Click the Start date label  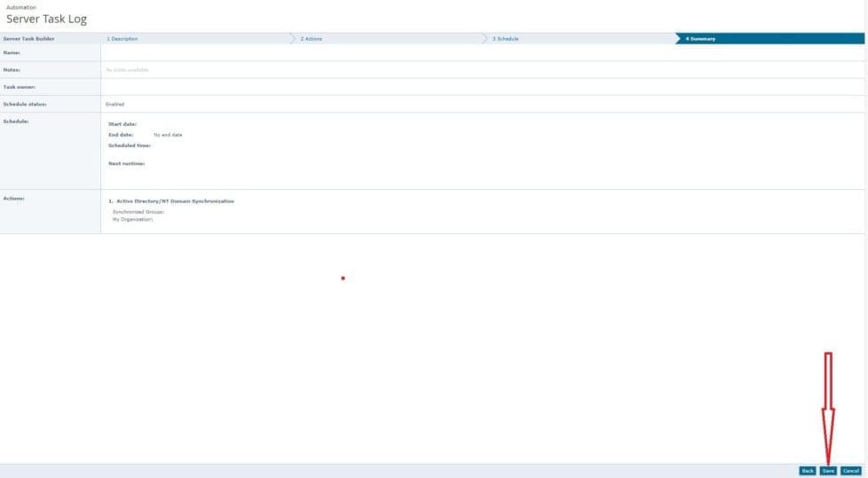(x=122, y=124)
